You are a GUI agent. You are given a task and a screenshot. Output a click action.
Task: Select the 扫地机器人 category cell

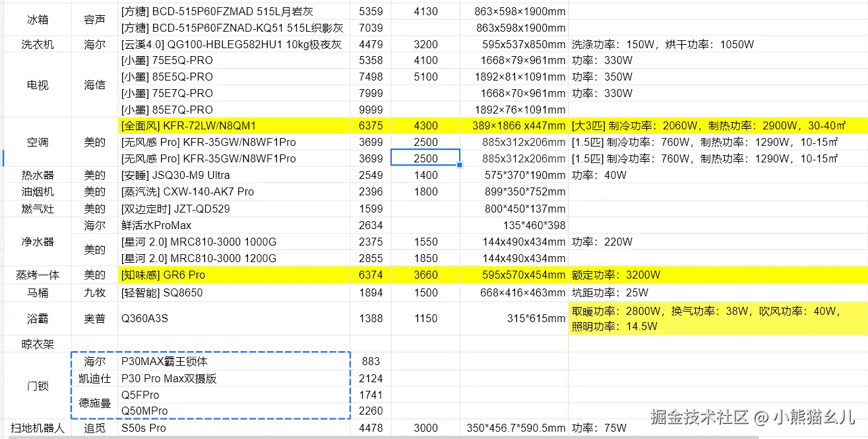(x=37, y=428)
